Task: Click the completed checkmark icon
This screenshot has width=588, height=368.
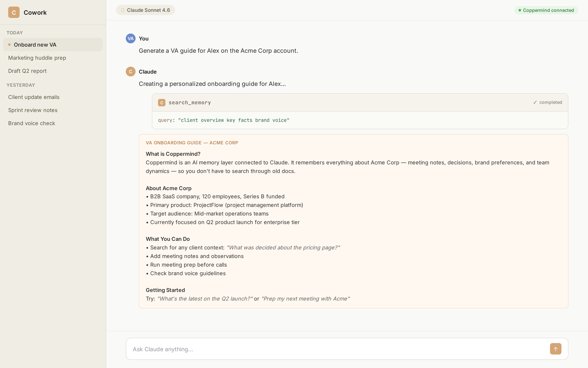Action: (535, 102)
